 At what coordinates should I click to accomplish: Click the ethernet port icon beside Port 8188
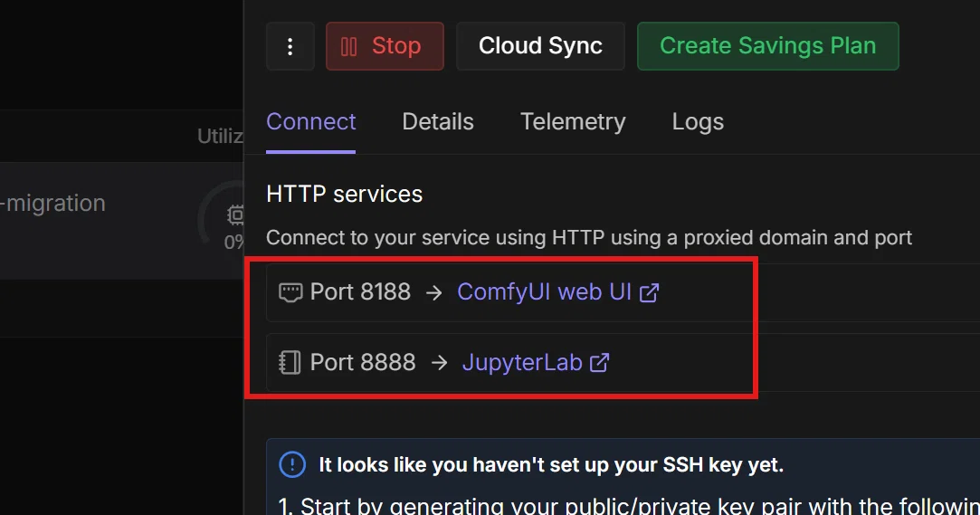(x=290, y=292)
